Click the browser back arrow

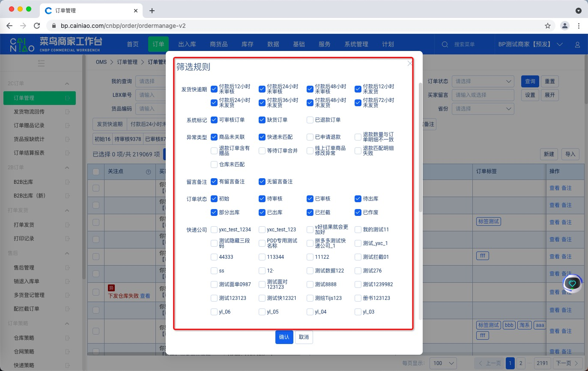[9, 26]
